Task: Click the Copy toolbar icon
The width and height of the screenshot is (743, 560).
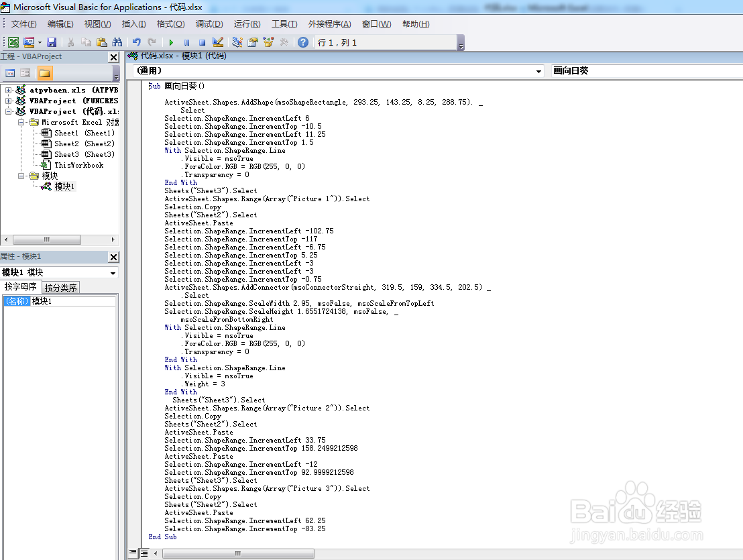Action: (x=87, y=42)
